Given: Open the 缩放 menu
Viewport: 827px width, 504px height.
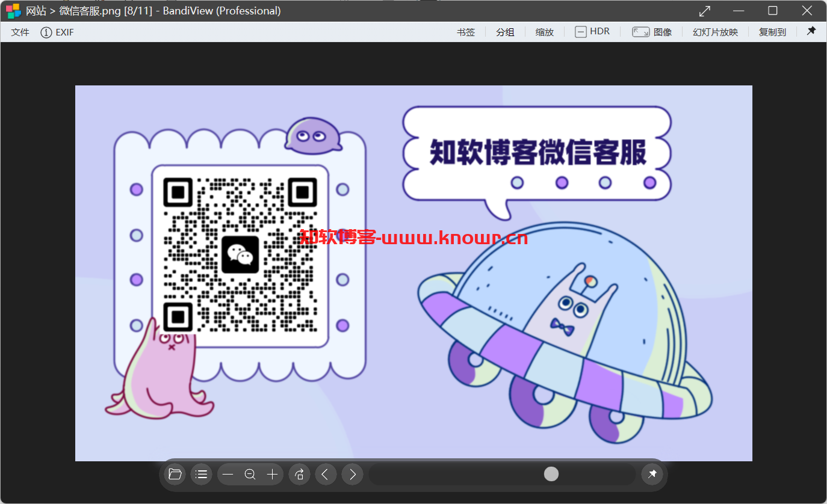Looking at the screenshot, I should [x=545, y=32].
